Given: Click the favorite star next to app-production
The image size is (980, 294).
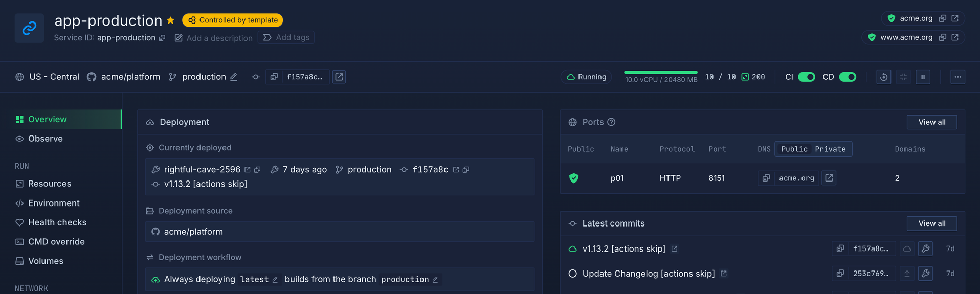Looking at the screenshot, I should [171, 20].
